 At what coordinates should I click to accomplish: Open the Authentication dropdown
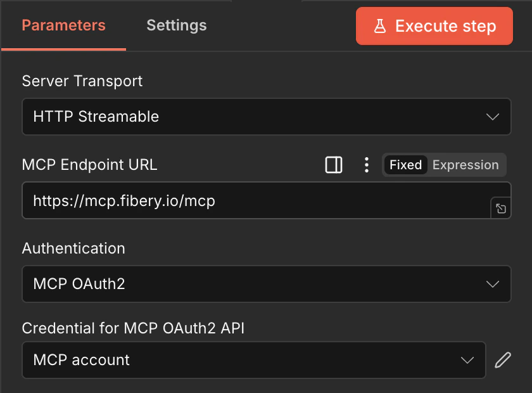click(x=266, y=284)
